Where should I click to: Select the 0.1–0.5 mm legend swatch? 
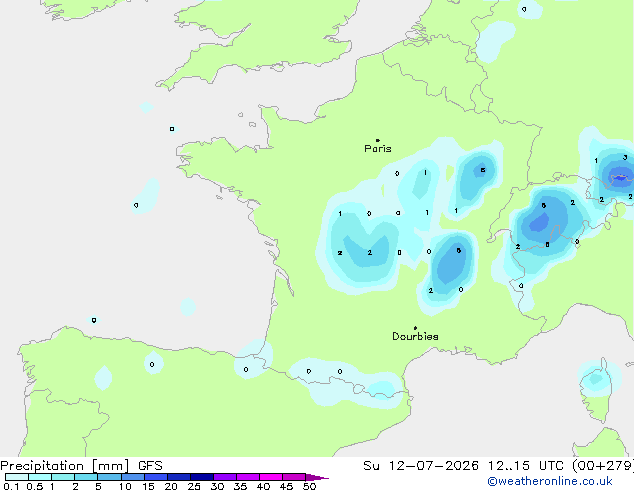point(17,477)
